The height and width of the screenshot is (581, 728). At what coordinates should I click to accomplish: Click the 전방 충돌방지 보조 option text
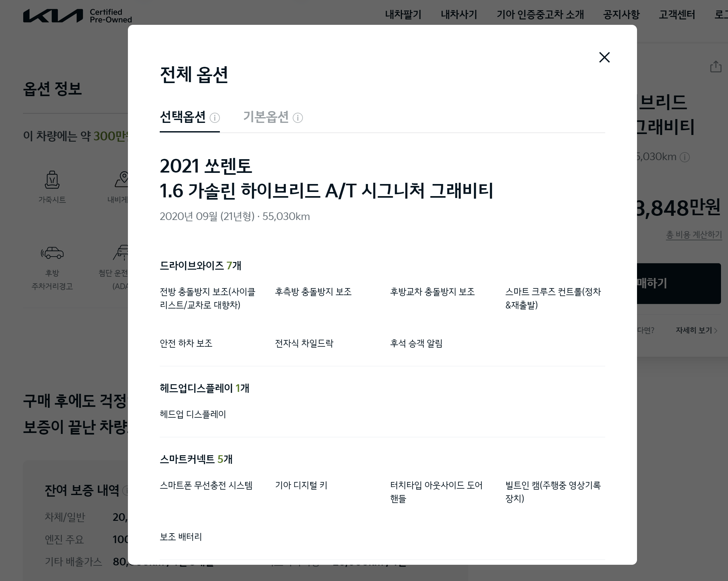point(208,298)
